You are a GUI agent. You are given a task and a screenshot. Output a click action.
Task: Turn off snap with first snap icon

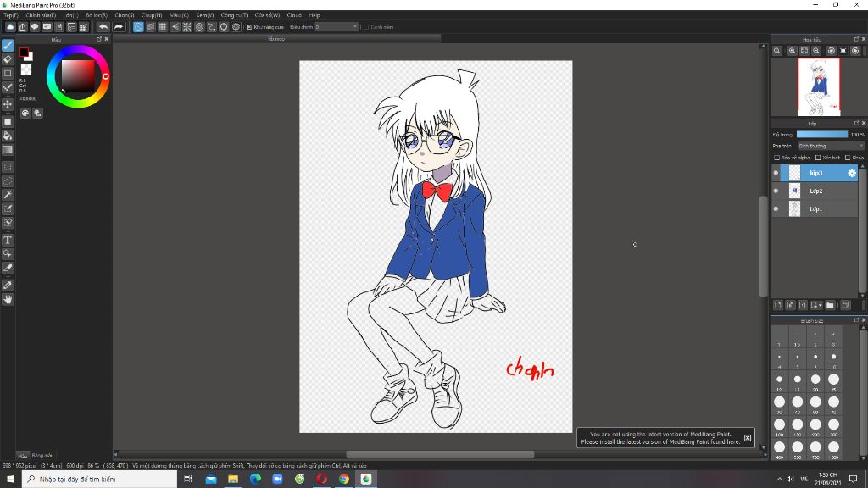coord(138,26)
